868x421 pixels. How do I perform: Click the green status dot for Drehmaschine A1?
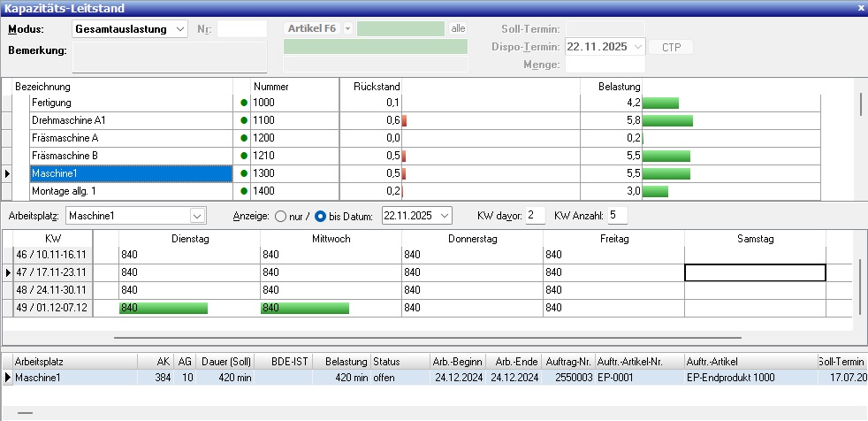(x=244, y=120)
